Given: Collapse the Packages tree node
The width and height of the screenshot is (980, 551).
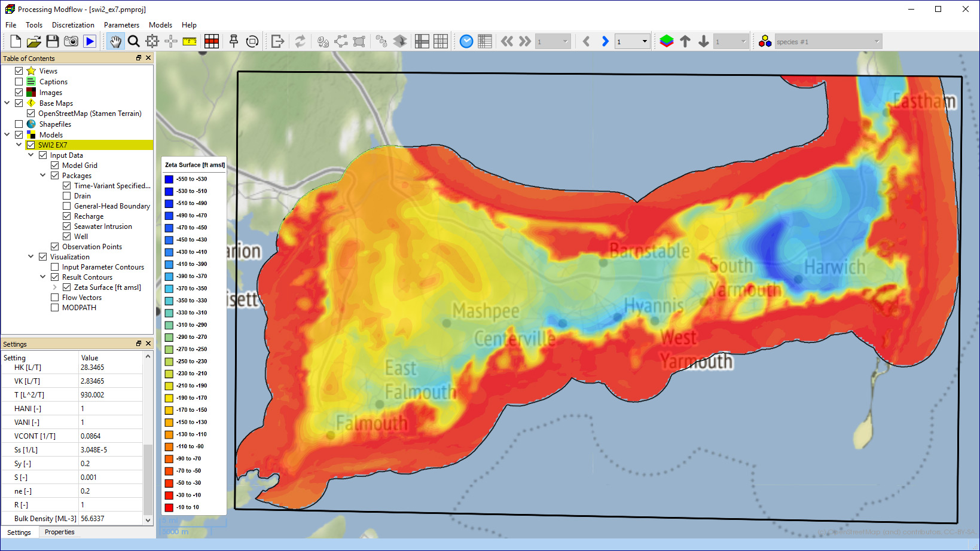Looking at the screenshot, I should point(43,176).
